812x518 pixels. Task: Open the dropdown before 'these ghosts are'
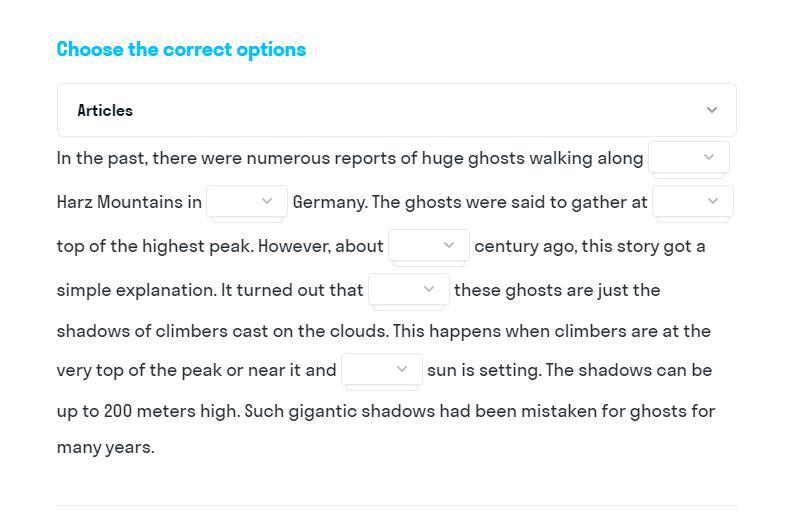click(408, 290)
